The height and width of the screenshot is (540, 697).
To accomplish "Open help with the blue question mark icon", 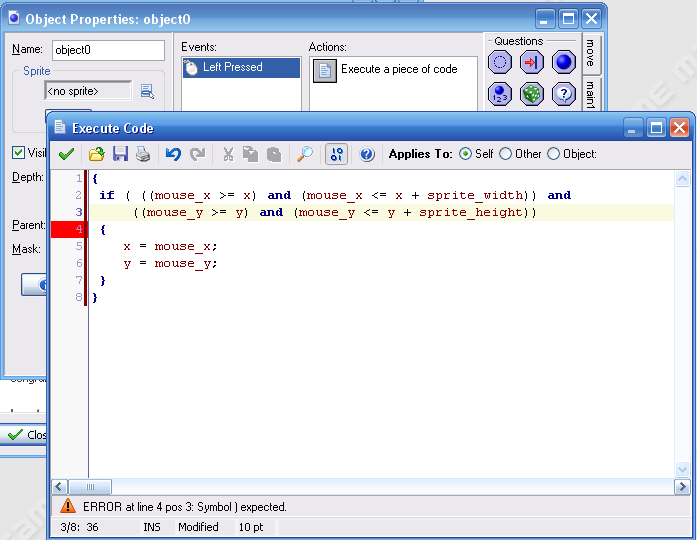I will [367, 154].
